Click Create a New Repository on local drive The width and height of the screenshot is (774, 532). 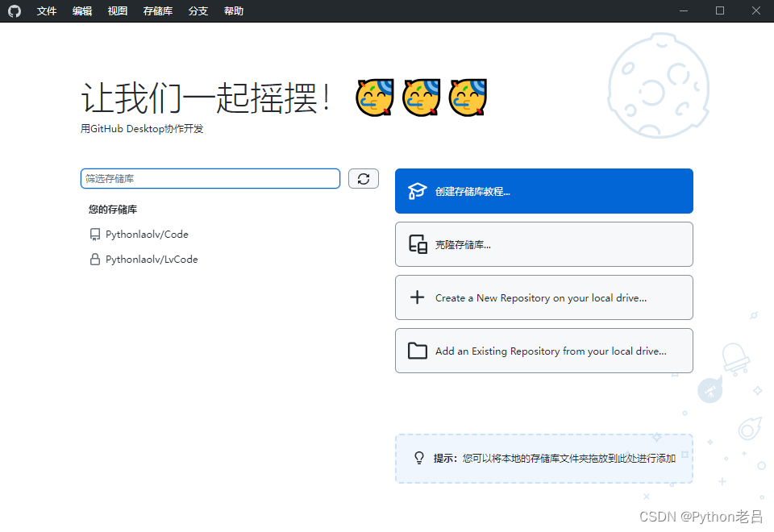coord(543,297)
